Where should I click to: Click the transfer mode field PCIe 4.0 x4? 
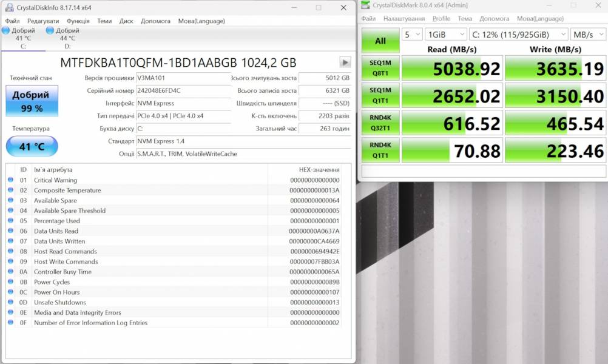(183, 116)
